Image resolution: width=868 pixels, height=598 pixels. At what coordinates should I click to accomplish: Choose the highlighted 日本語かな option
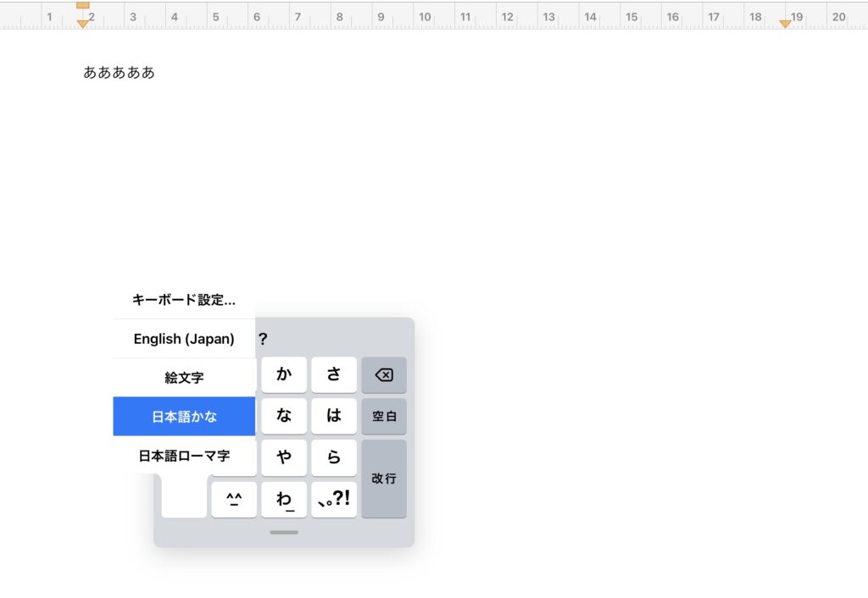click(184, 416)
